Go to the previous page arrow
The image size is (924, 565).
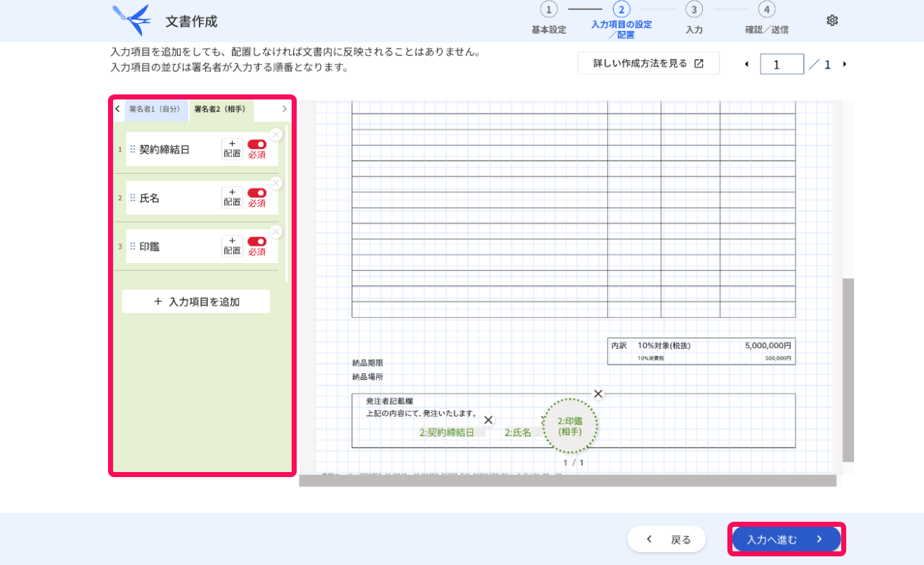coord(746,64)
